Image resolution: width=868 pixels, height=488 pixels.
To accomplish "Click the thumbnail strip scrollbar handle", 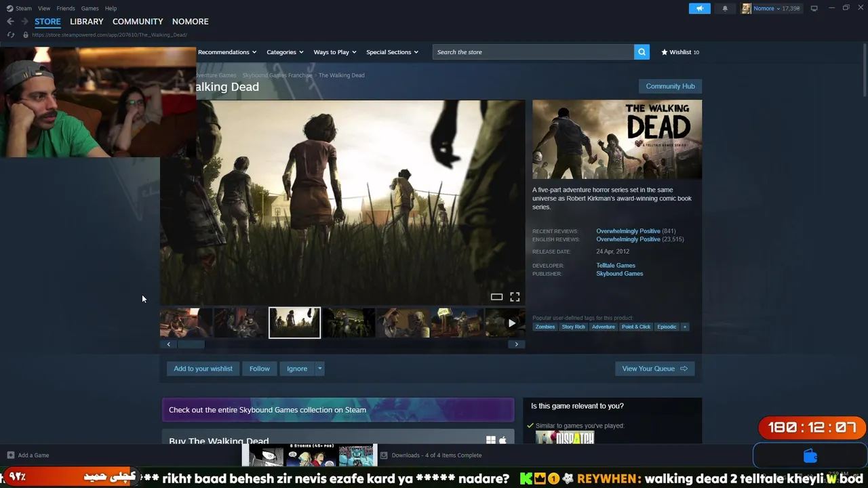I will click(191, 344).
